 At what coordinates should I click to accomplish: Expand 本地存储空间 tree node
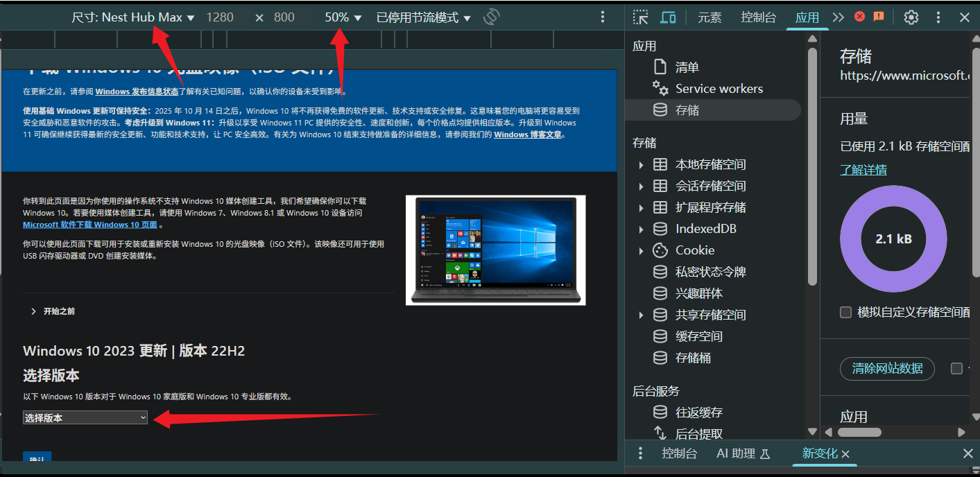(x=641, y=165)
